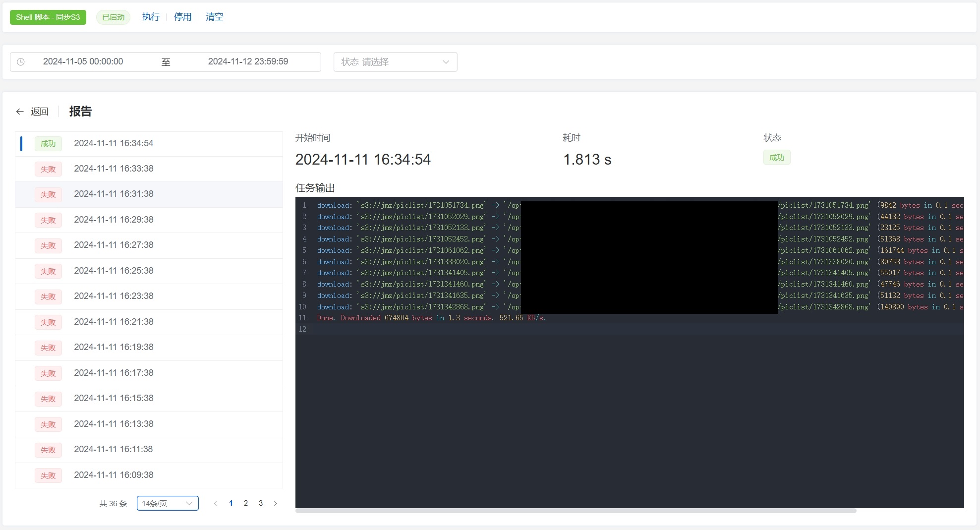Viewport: 980px width, 530px height.
Task: Click output line 10 downloading 1731342868.png
Action: click(640, 307)
